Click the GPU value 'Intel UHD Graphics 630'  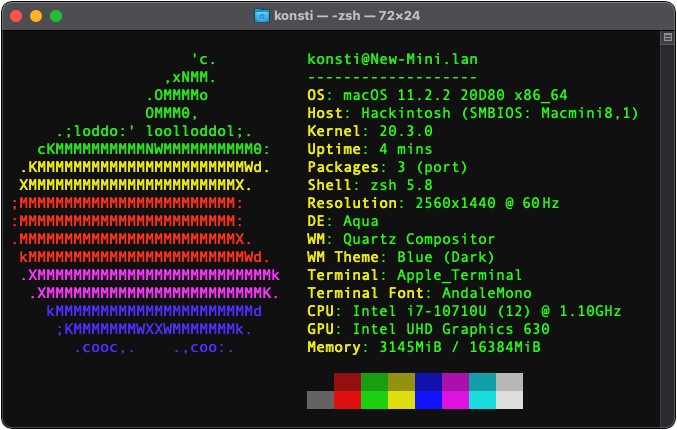tap(451, 329)
